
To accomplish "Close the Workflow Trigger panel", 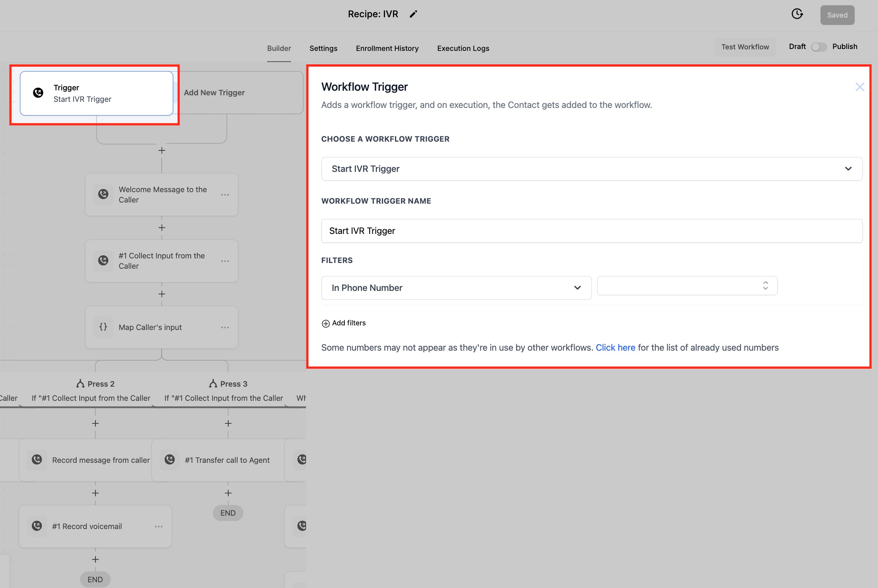I will [860, 87].
